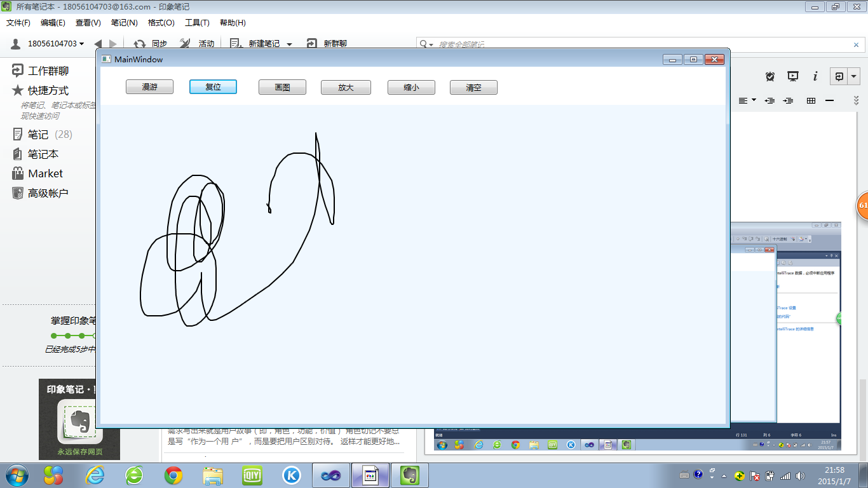Open the iQIYI taskbar icon
868x488 pixels.
[252, 475]
